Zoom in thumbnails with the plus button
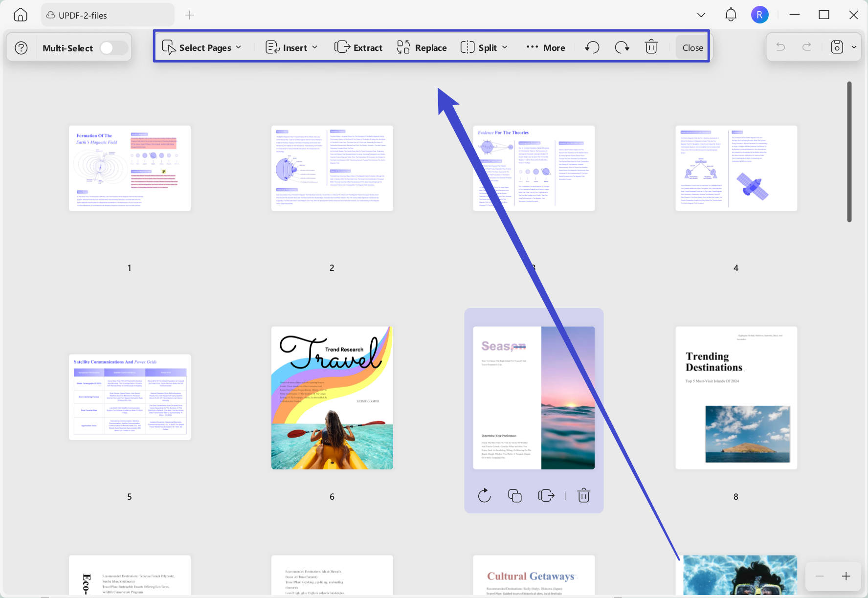This screenshot has height=598, width=868. coord(846,576)
